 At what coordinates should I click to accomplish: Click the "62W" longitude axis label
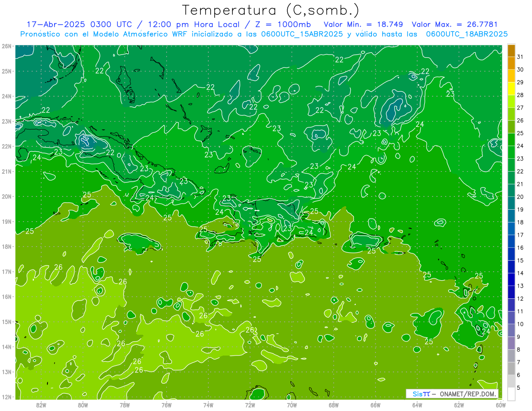pyautogui.click(x=459, y=405)
